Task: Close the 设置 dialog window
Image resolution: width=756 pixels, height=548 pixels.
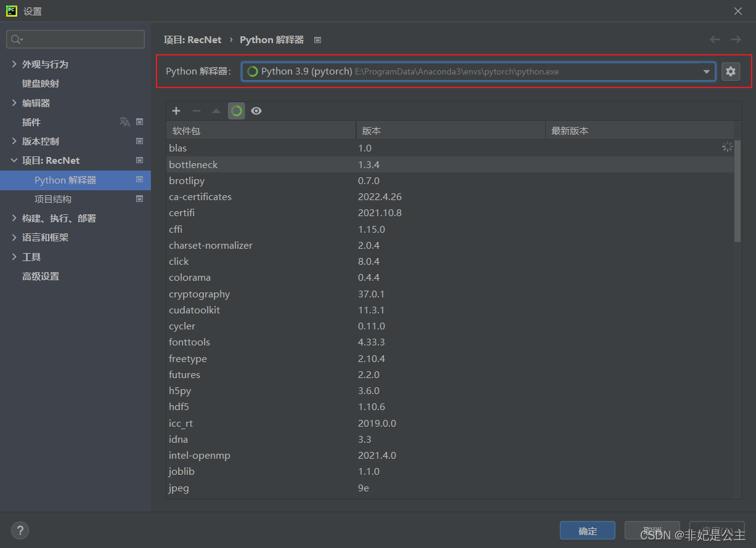Action: (x=738, y=11)
